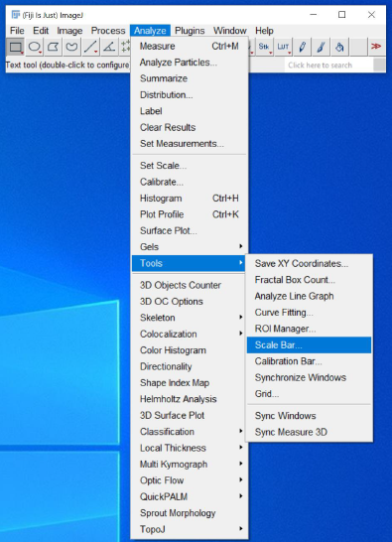Select Scale Bar... entry
The width and height of the screenshot is (392, 542).
309,344
